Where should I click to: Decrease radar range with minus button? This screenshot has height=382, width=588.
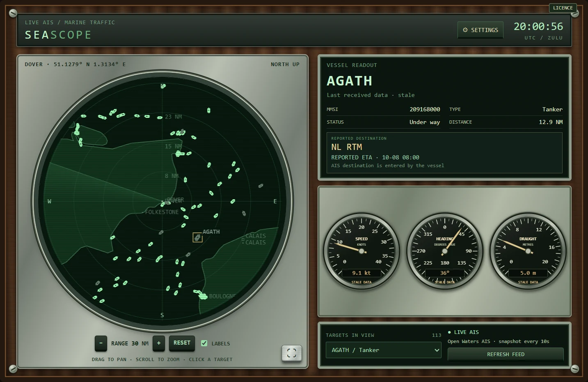[101, 343]
